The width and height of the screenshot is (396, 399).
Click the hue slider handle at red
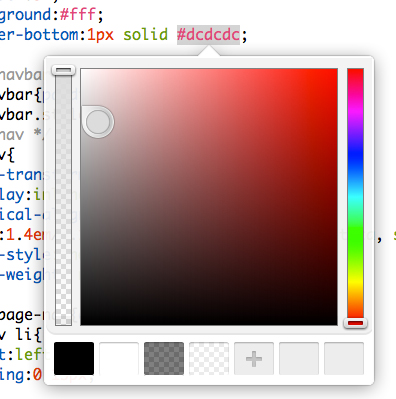click(x=355, y=323)
